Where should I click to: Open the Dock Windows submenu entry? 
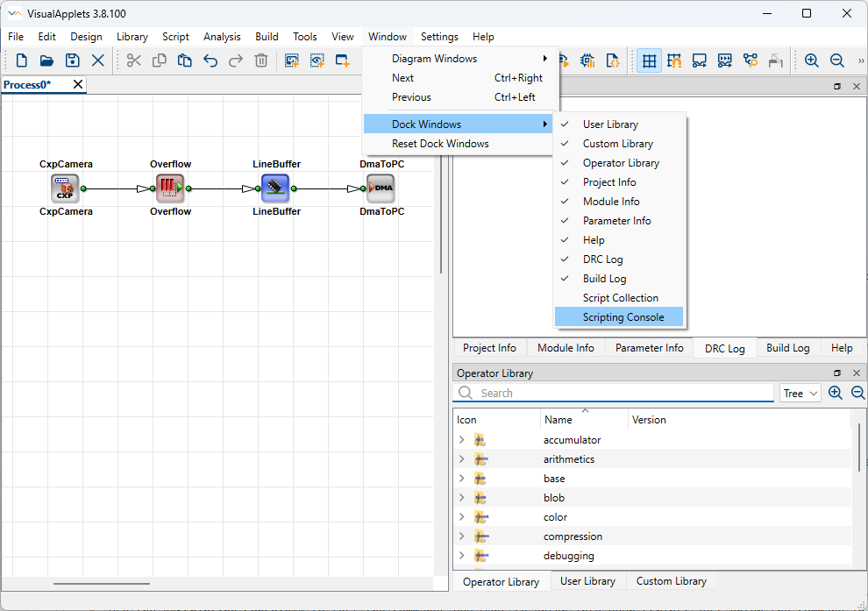click(x=459, y=124)
